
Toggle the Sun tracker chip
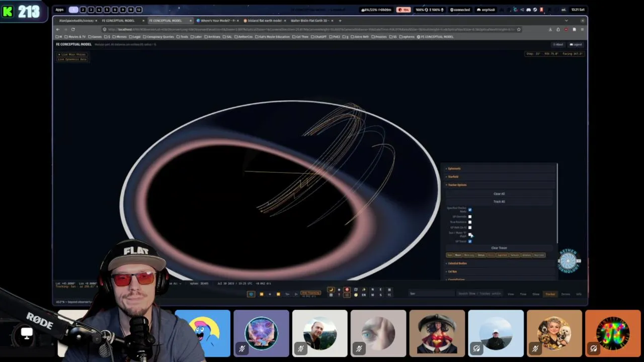tap(450, 255)
